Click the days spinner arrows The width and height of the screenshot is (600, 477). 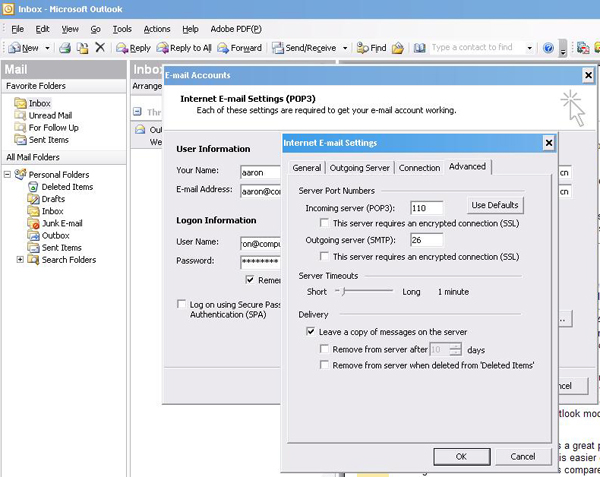pos(455,349)
